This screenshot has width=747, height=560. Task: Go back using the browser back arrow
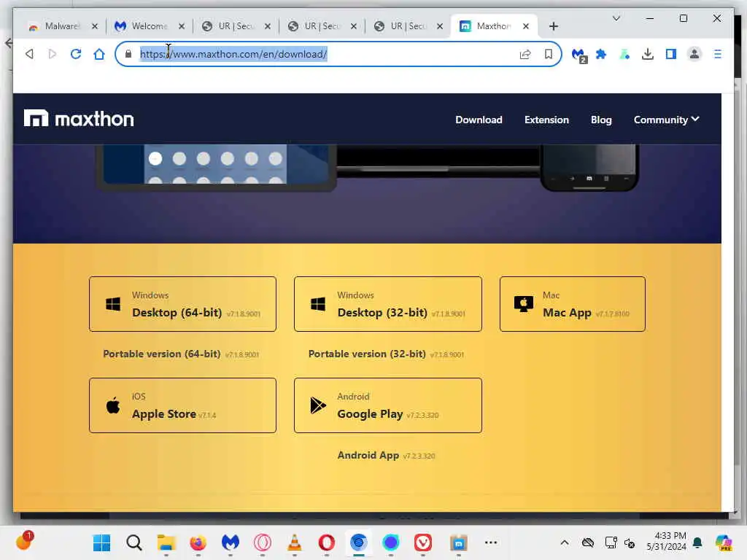[29, 54]
